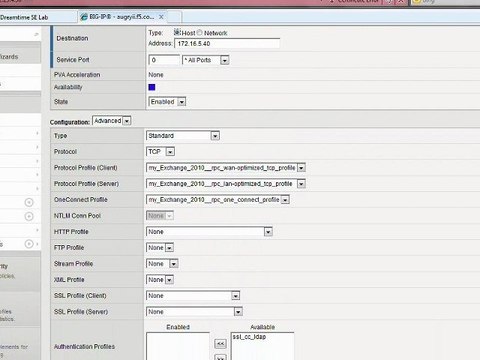480x360 pixels.
Task: Click the Service Port number field
Action: 164,60
